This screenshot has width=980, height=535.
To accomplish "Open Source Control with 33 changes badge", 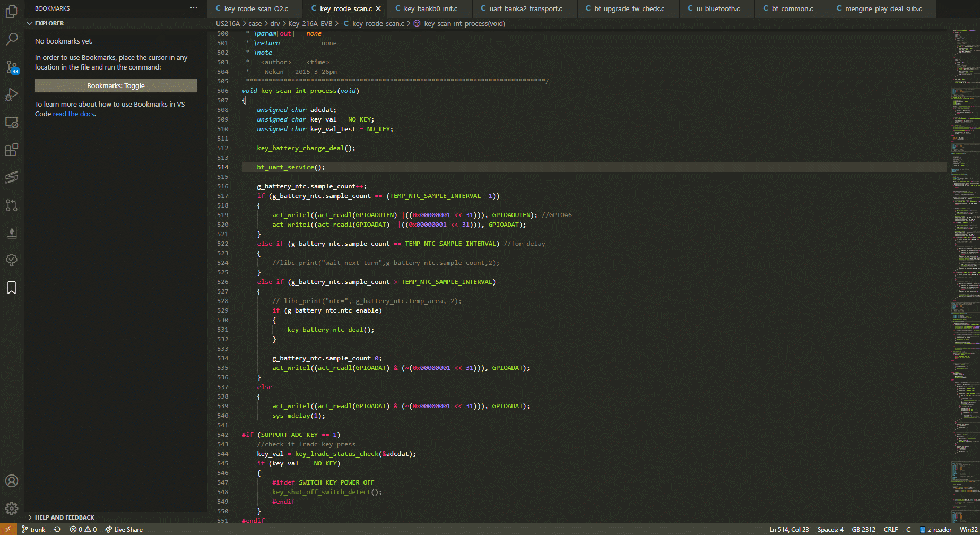I will point(12,67).
